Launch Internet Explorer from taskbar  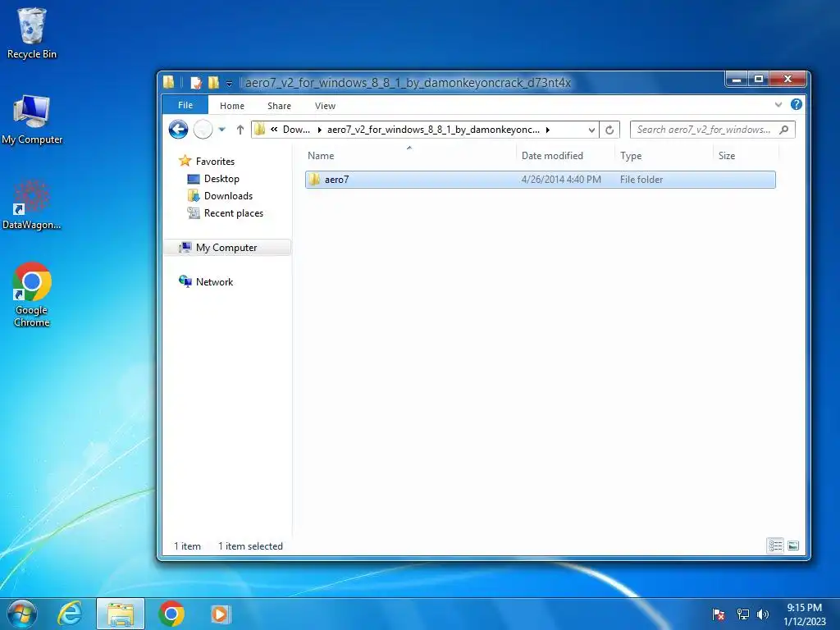point(71,614)
